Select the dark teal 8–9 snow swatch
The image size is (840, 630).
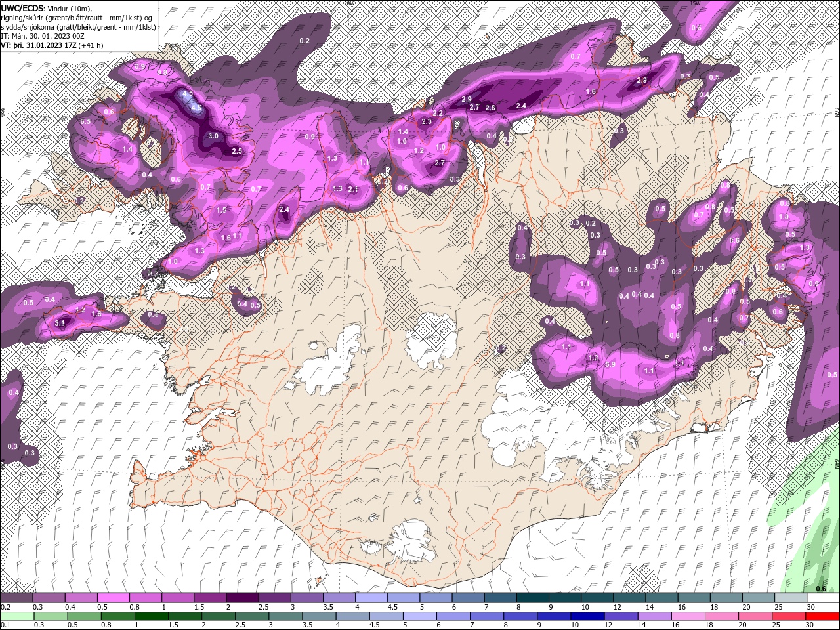pos(533,598)
